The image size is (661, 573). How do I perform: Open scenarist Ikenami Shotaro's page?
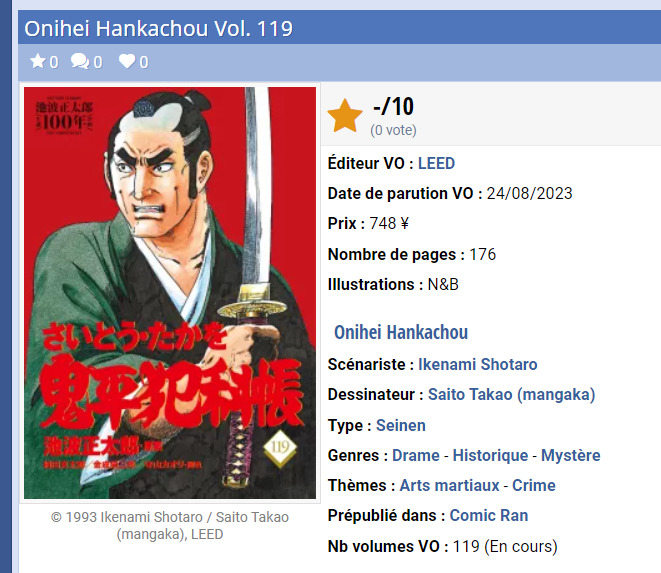pyautogui.click(x=478, y=364)
